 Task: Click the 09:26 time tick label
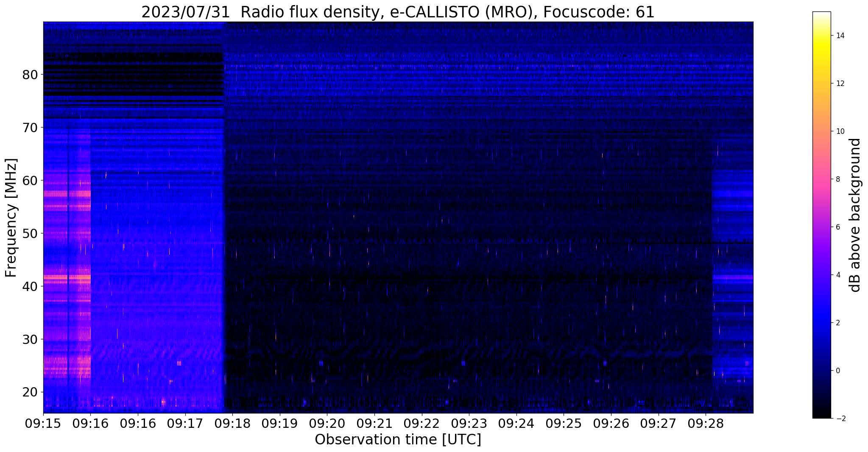(611, 423)
